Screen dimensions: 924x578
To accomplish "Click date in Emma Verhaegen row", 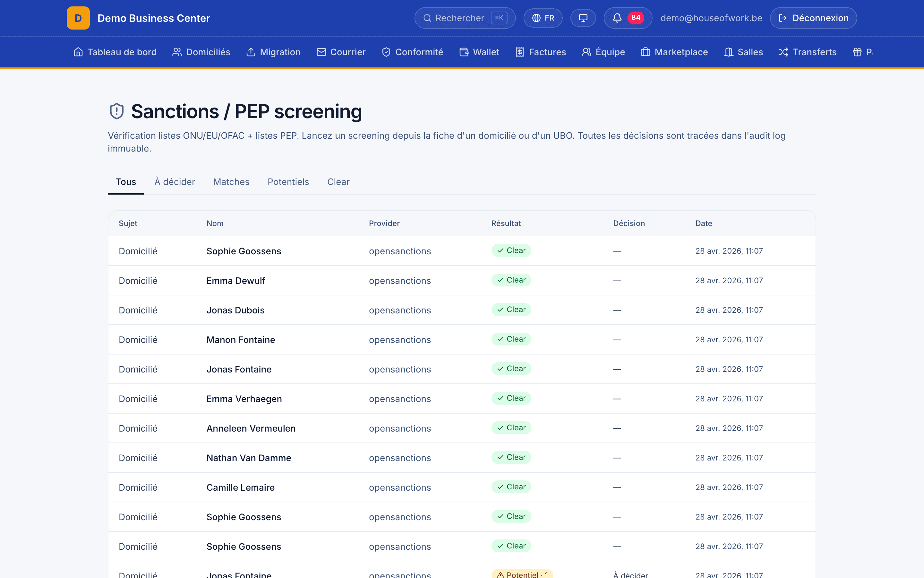I will pos(729,399).
